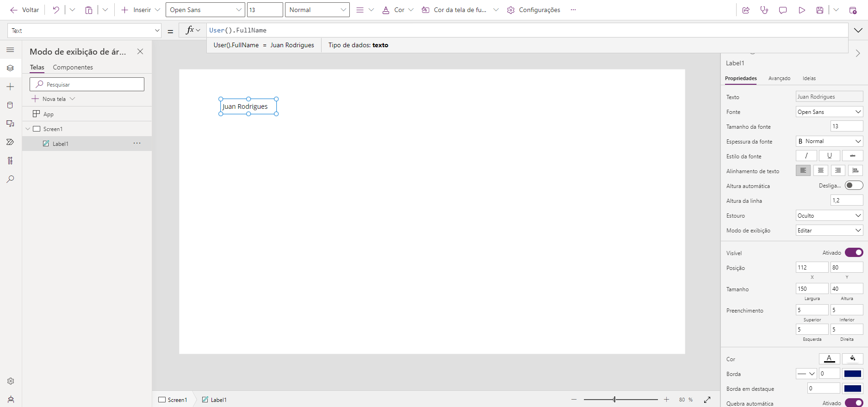Expand the save options dropdown arrow

click(836, 10)
